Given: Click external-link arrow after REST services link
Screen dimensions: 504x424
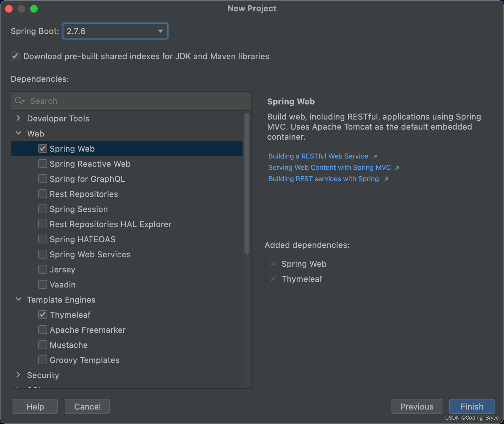Looking at the screenshot, I should pos(386,179).
